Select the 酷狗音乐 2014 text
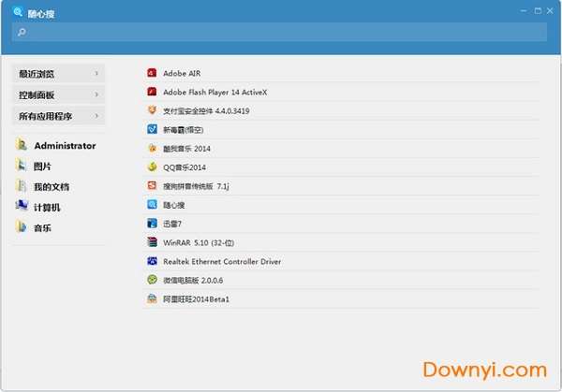Viewport: 562px width, 392px height. (186, 149)
